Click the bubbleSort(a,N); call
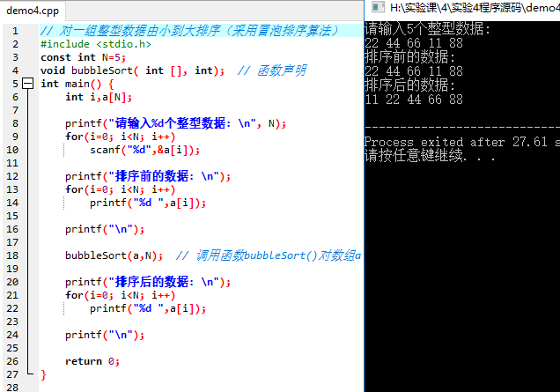 click(x=114, y=255)
